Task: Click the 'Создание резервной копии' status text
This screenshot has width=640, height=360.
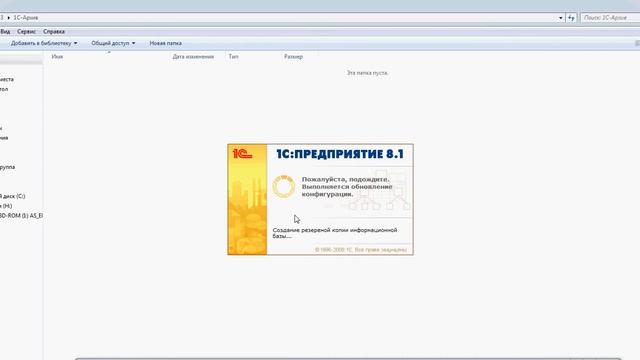Action: [x=335, y=233]
